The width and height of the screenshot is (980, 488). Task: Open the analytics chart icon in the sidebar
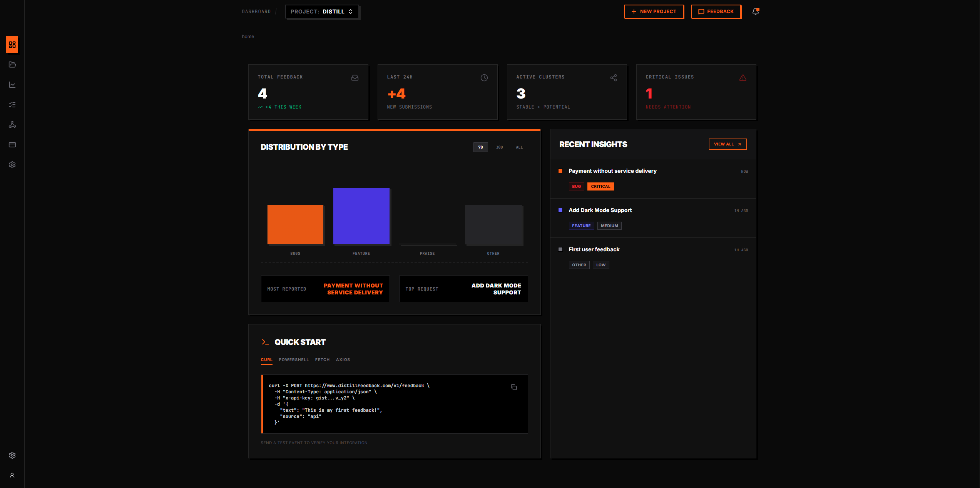click(x=12, y=85)
